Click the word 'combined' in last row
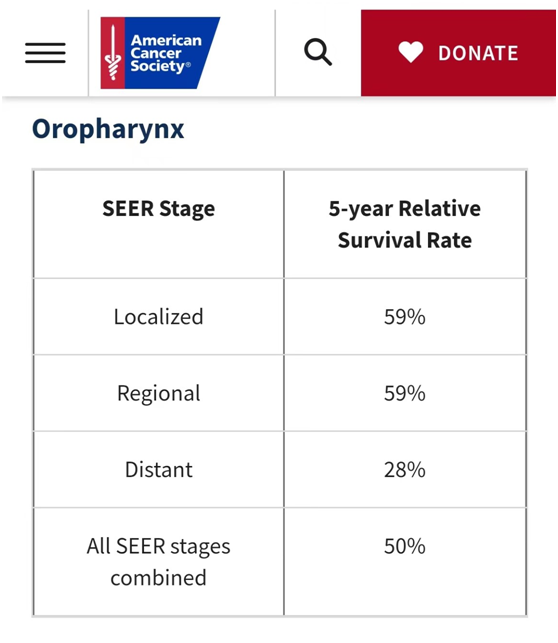The image size is (558, 643). [x=158, y=578]
